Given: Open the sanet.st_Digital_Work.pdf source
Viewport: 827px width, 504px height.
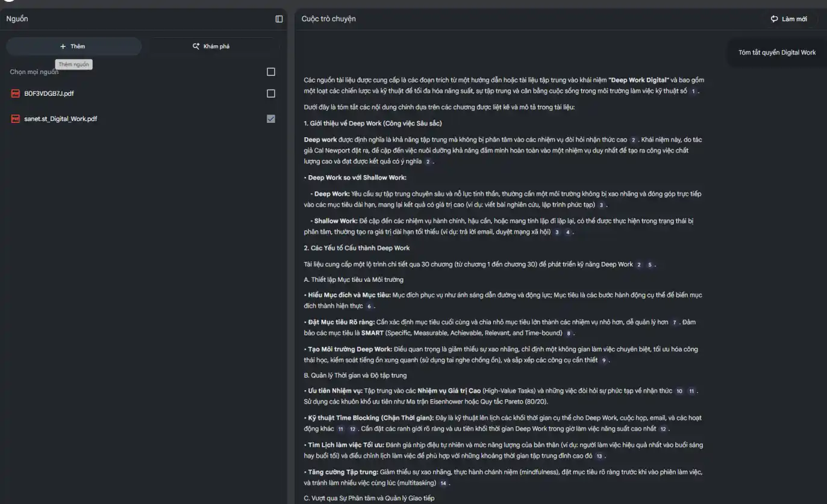Looking at the screenshot, I should [60, 119].
